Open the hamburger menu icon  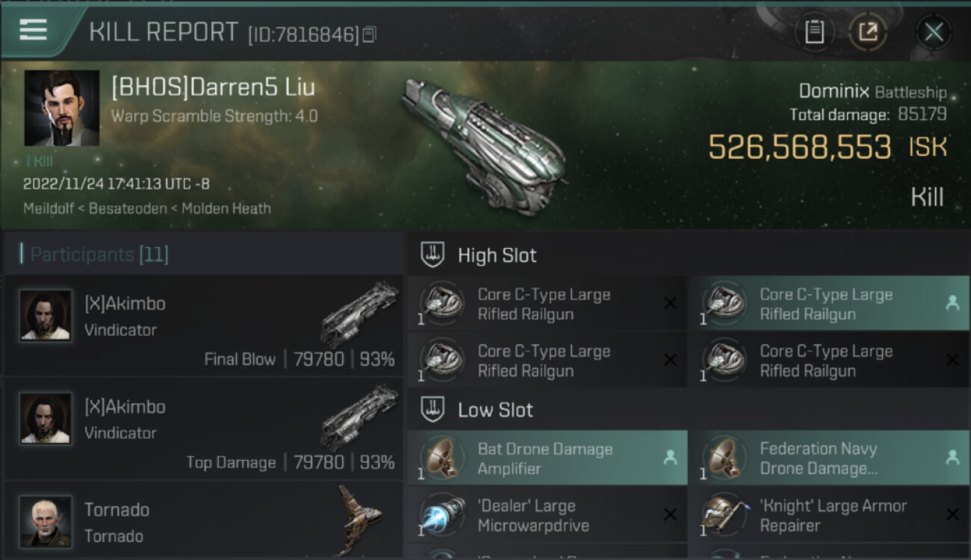click(33, 30)
